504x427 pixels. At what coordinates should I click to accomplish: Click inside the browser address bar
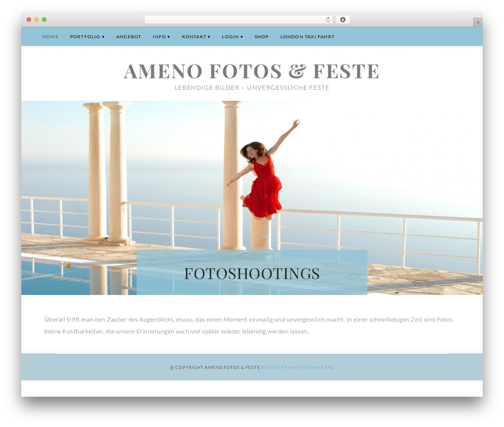[238, 20]
